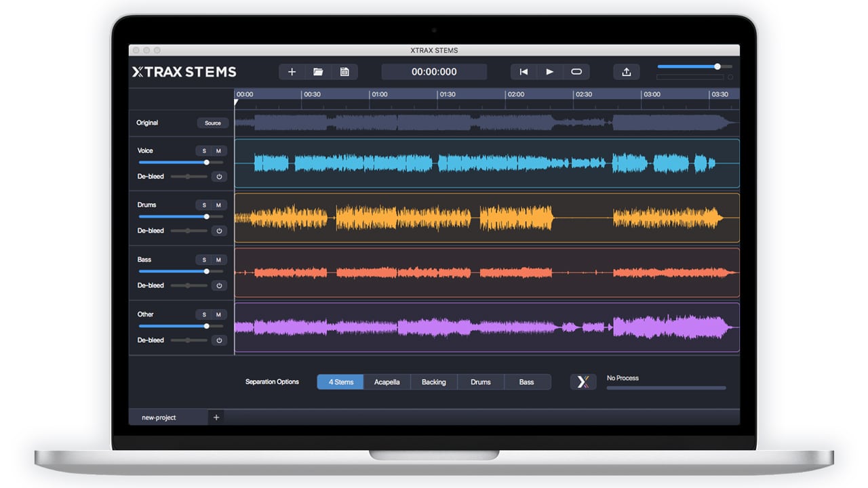
Task: Click the 00:30 timeline marker
Action: point(312,94)
